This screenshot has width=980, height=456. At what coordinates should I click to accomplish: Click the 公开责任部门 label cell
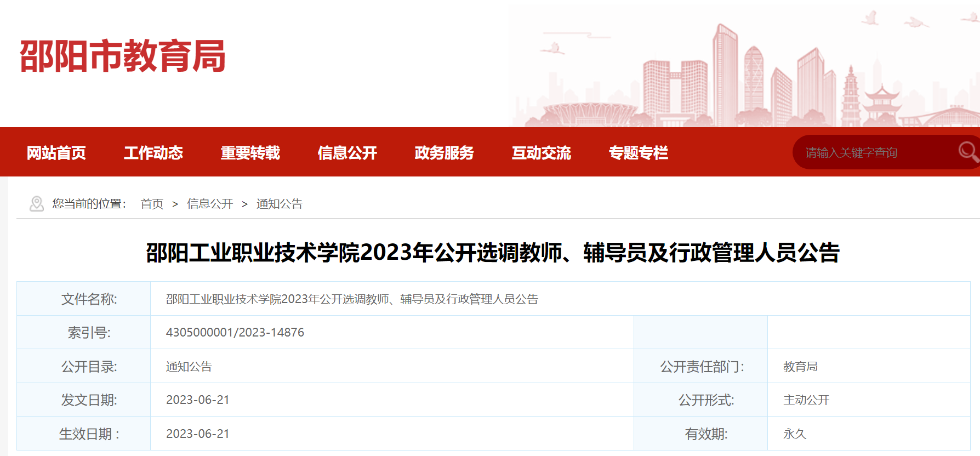pos(701,366)
